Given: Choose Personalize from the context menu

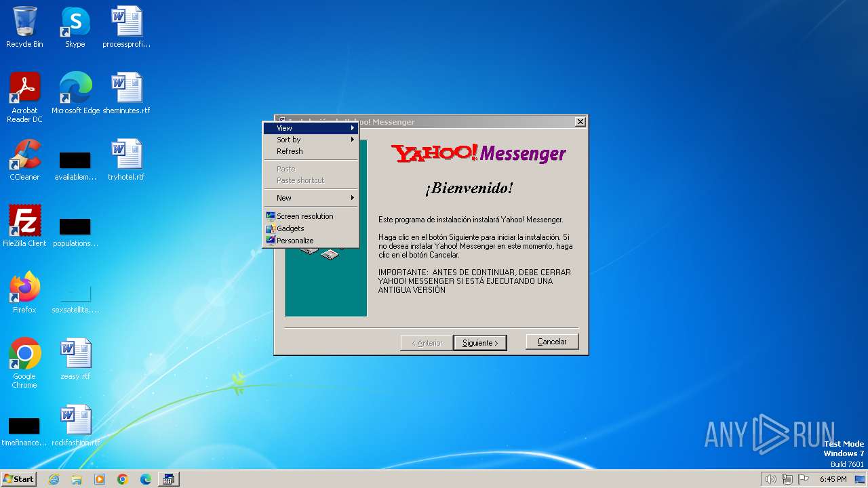Looking at the screenshot, I should click(x=311, y=241).
